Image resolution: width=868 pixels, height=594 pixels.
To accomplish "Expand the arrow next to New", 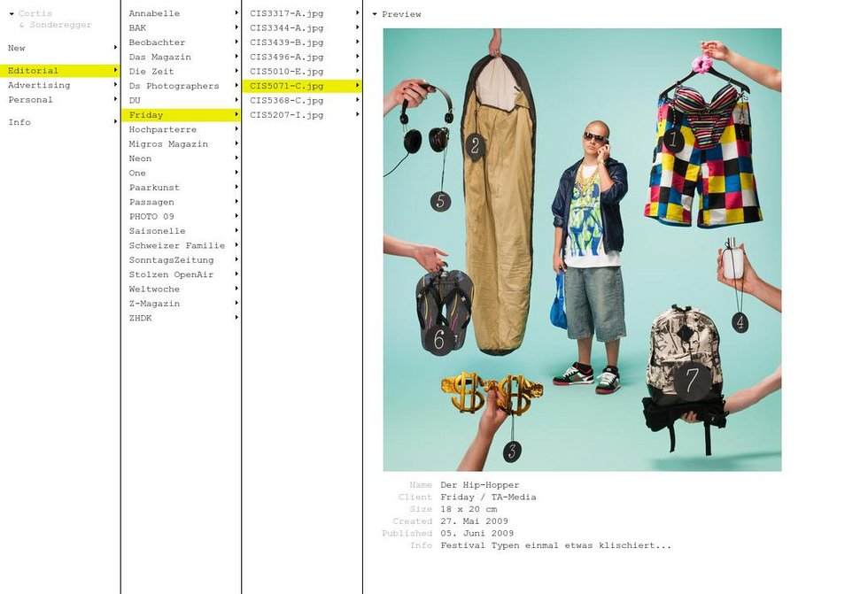I will tap(115, 48).
